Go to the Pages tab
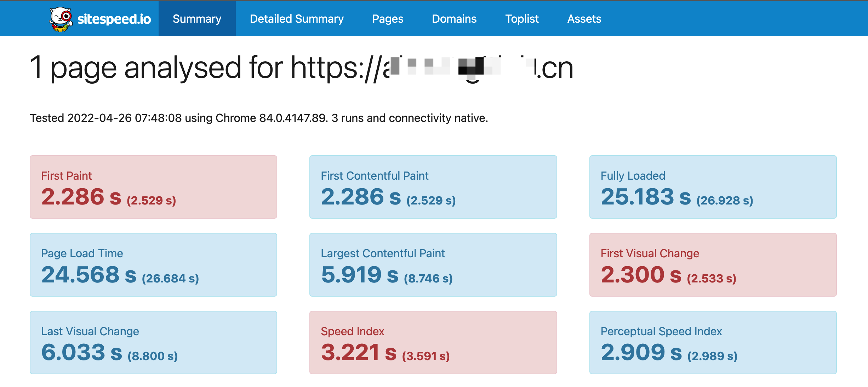868x387 pixels. pyautogui.click(x=388, y=19)
